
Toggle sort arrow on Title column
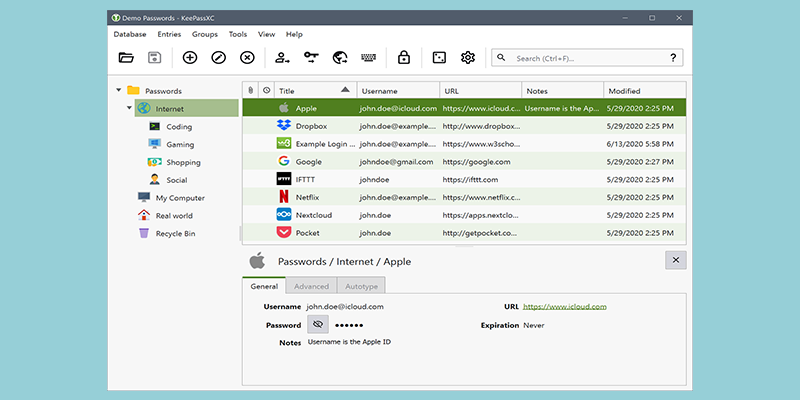click(x=345, y=89)
